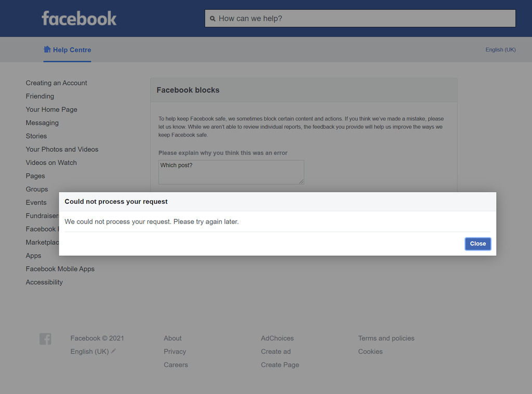Close the error dialog
The width and height of the screenshot is (532, 394).
pyautogui.click(x=477, y=244)
